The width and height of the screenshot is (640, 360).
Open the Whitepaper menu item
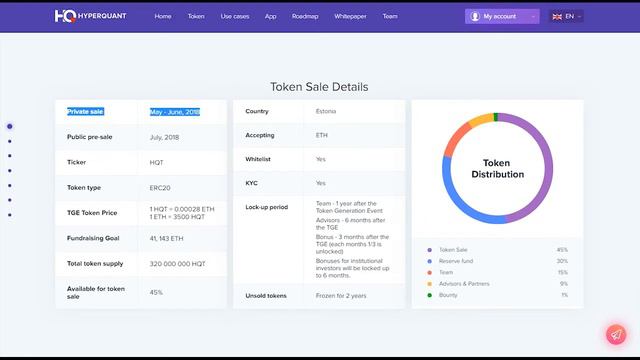[350, 17]
